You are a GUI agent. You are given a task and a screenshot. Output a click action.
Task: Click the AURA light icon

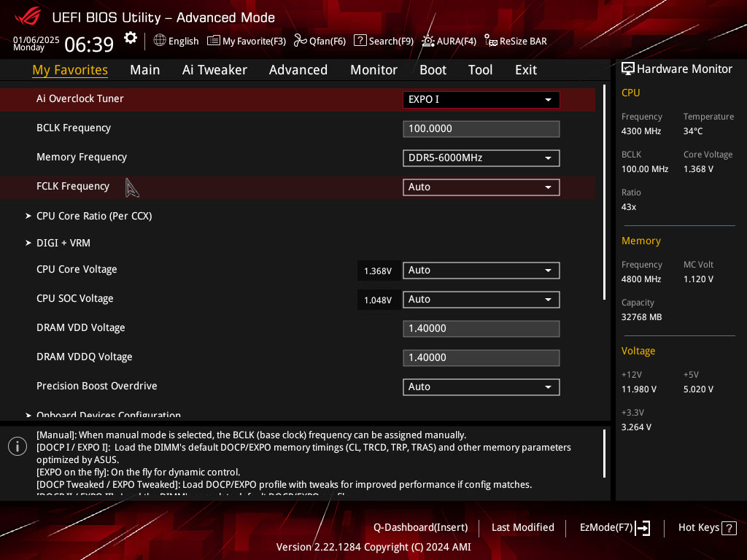tap(427, 41)
